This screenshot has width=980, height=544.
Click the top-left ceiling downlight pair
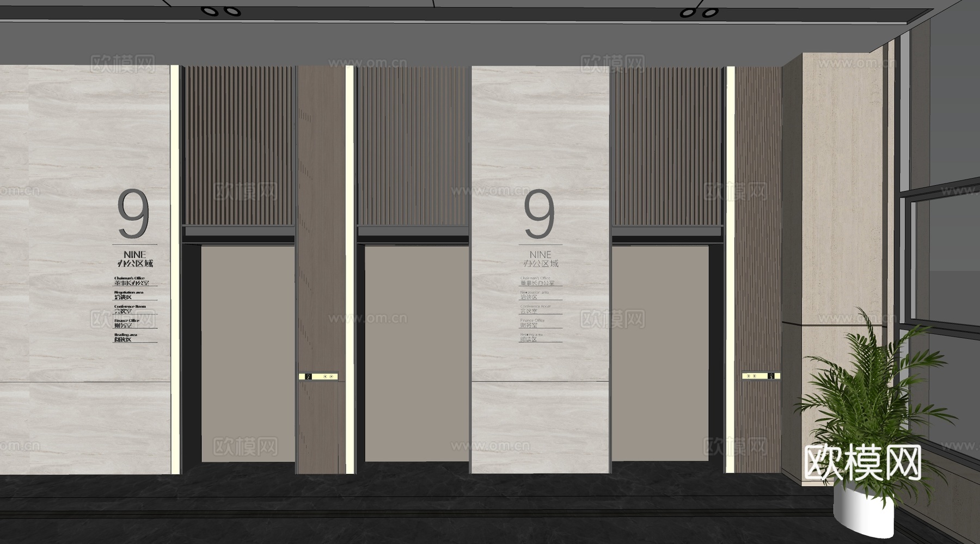coord(220,11)
